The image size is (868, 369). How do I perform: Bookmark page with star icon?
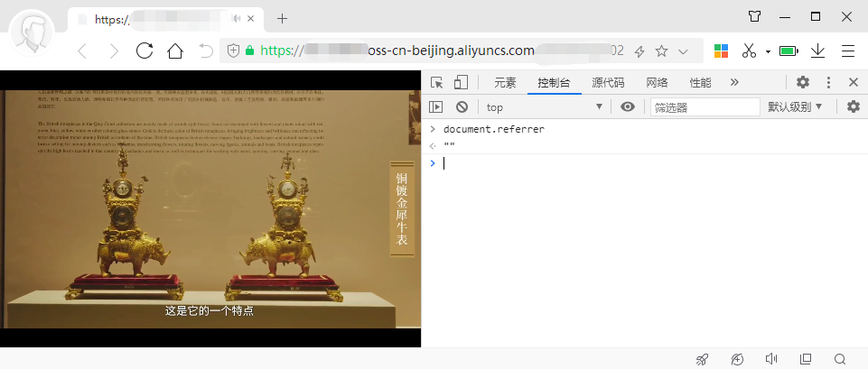click(x=661, y=51)
